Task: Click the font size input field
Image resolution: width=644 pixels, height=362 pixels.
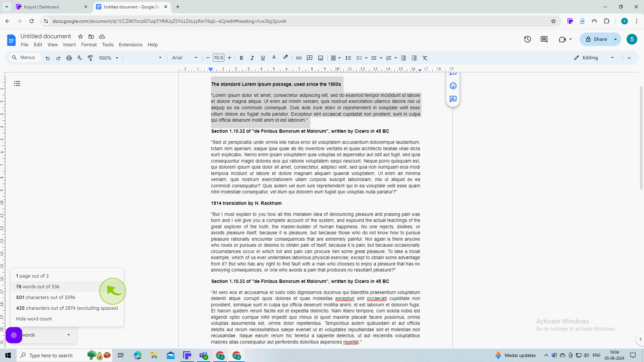Action: click(219, 58)
